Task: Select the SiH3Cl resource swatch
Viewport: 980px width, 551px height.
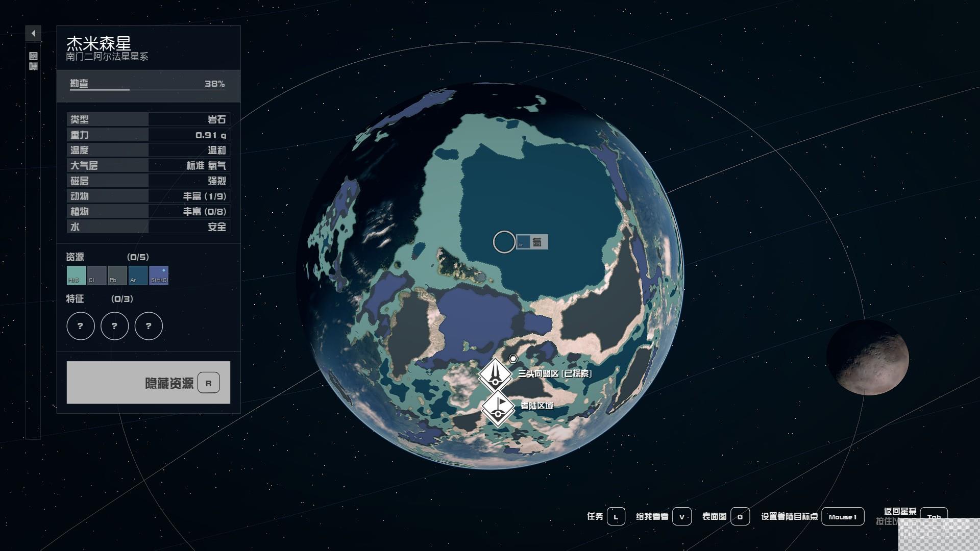Action: [x=158, y=275]
